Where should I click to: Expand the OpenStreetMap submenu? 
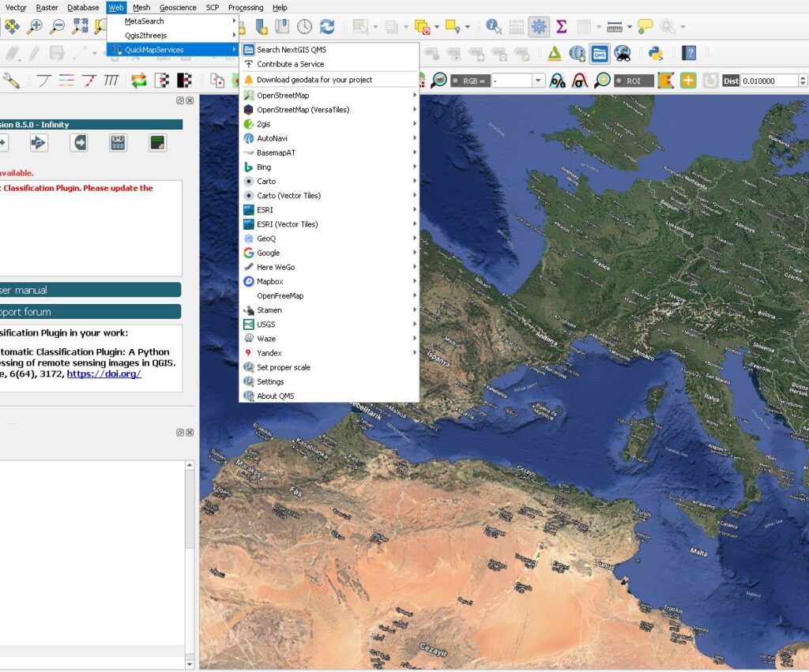(329, 96)
